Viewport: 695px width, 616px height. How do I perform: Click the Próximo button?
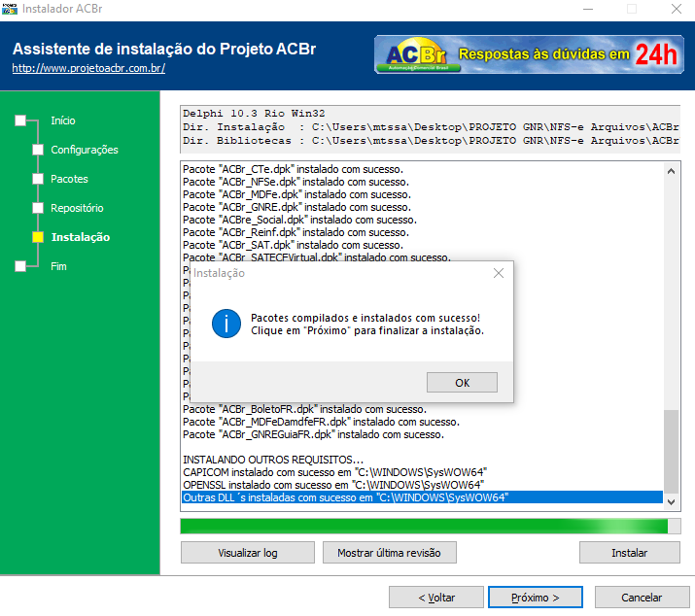click(535, 598)
